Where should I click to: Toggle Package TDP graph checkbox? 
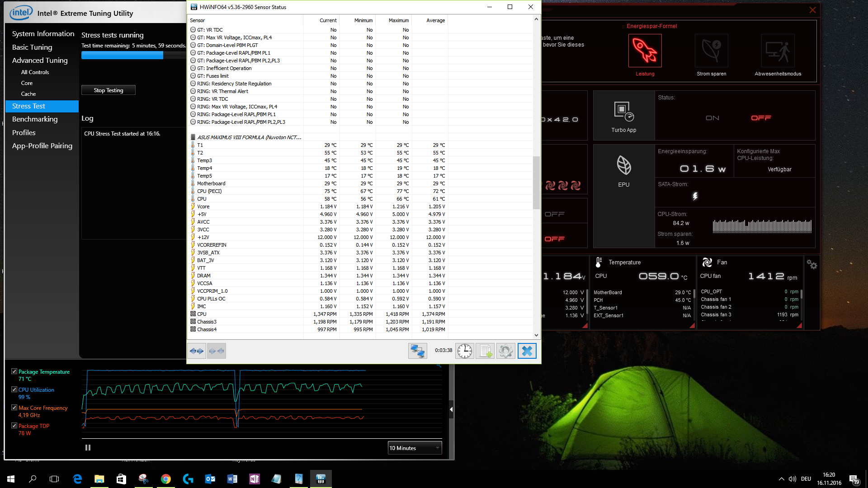(x=14, y=426)
